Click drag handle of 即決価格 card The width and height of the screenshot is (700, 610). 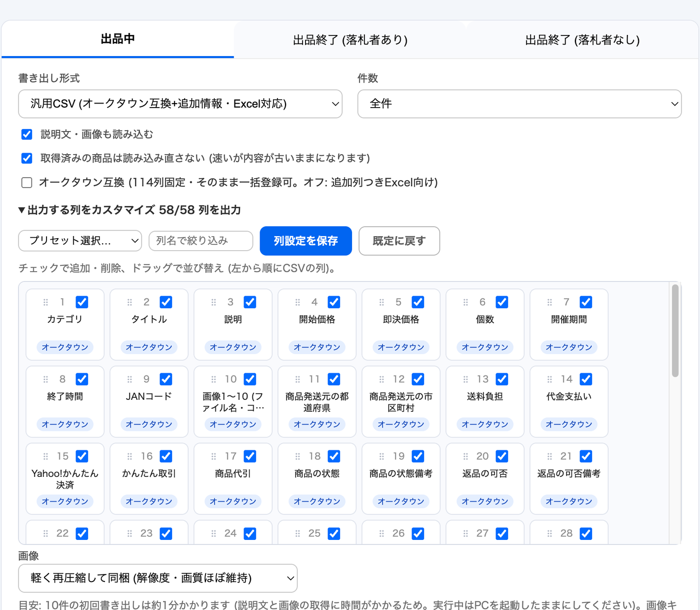point(381,302)
